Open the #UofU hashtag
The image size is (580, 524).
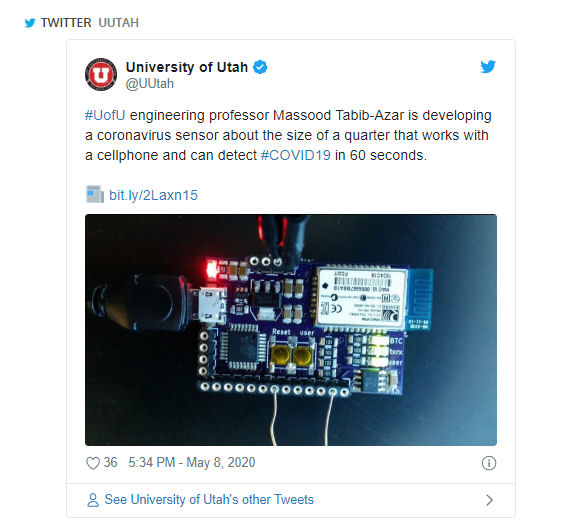pos(105,115)
